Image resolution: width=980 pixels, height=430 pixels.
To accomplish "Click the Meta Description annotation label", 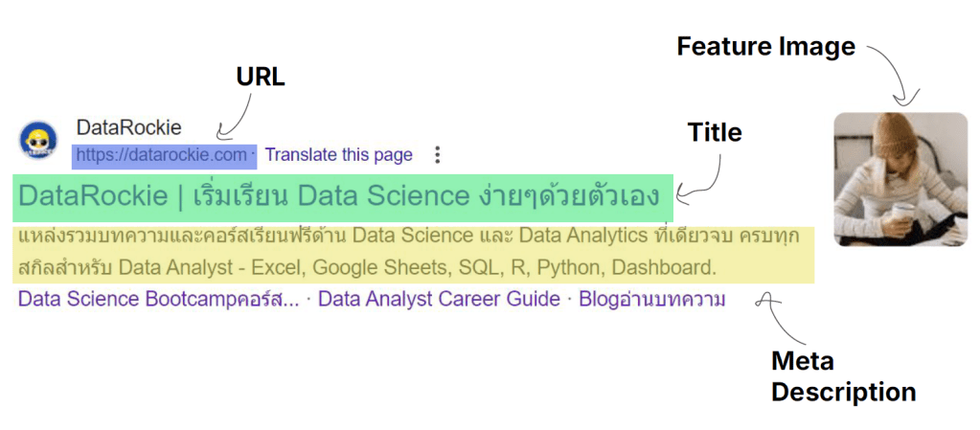I will [843, 376].
